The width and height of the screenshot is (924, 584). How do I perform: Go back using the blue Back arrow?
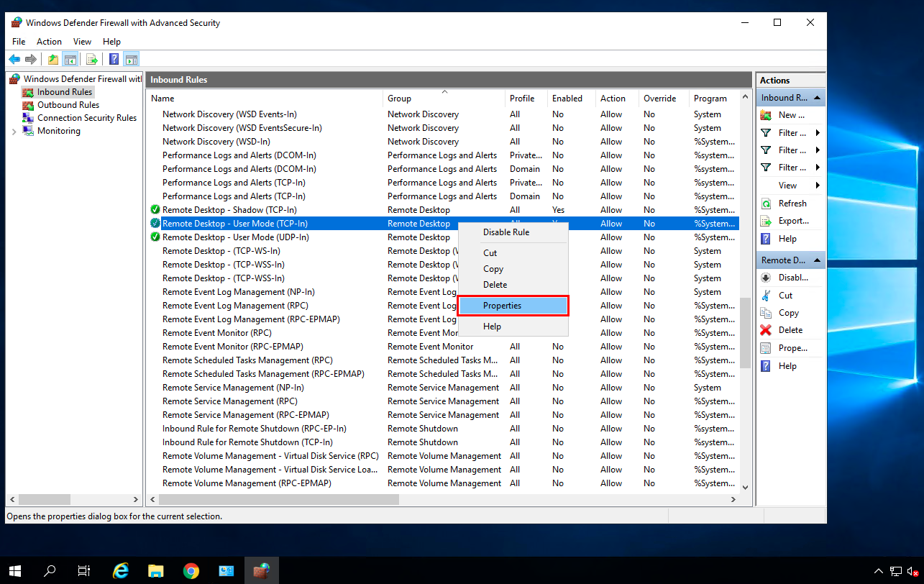point(14,59)
